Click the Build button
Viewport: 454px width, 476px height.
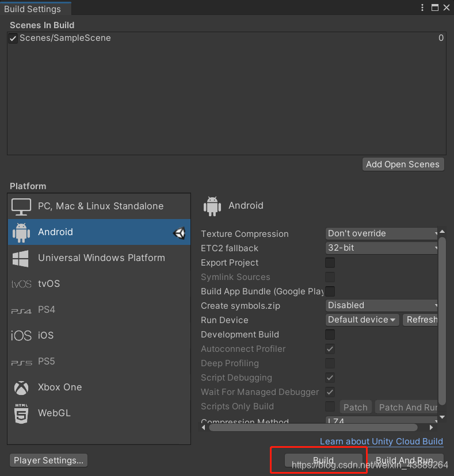(323, 460)
